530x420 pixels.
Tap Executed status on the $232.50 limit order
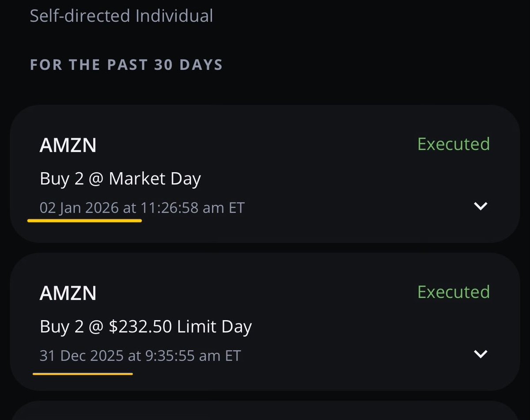coord(454,292)
